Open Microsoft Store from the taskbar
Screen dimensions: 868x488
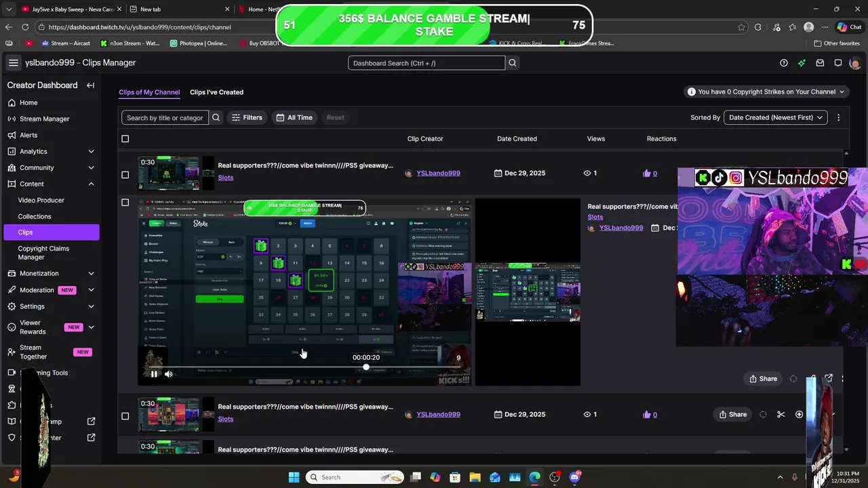point(455,477)
